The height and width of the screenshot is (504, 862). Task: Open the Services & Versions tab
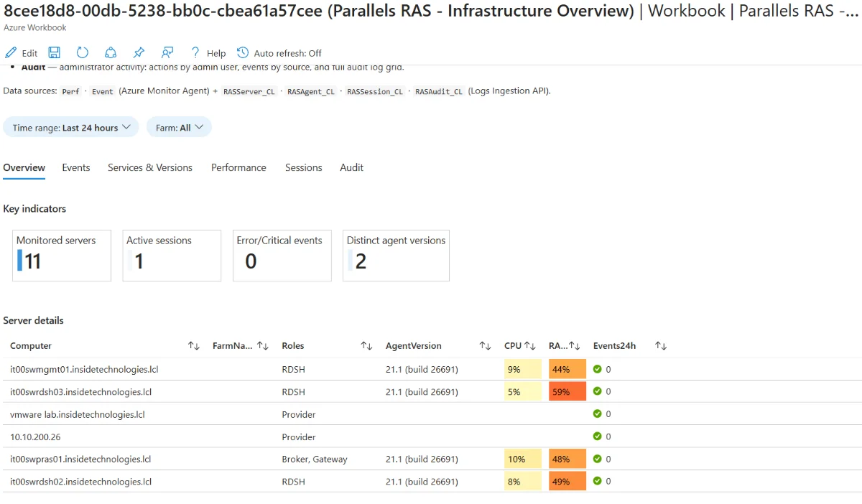(x=150, y=167)
